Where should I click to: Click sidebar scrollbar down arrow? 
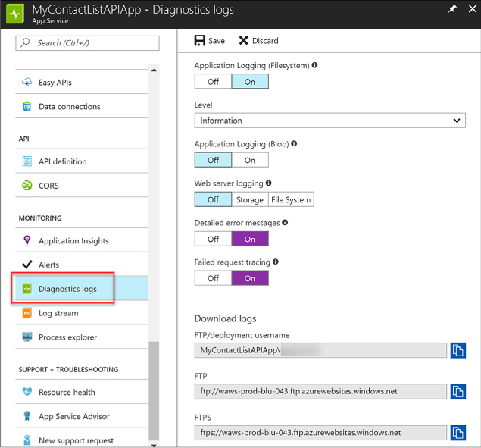pos(154,445)
